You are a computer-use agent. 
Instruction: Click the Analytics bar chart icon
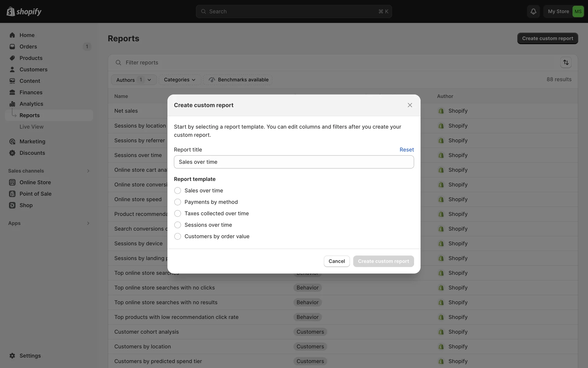point(12,104)
